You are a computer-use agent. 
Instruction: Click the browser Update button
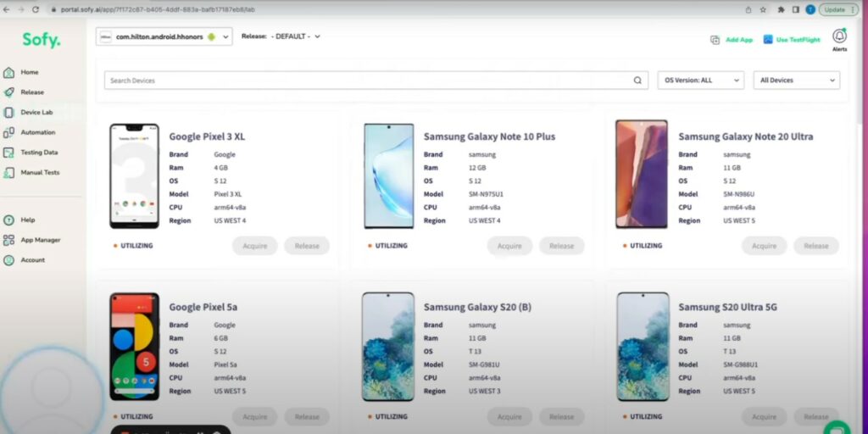point(838,9)
